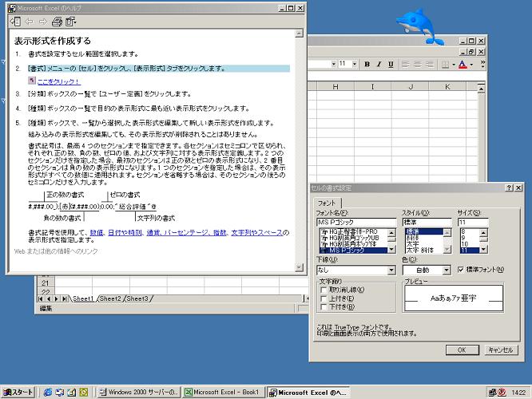Select column K header in Excel

tap(447, 87)
